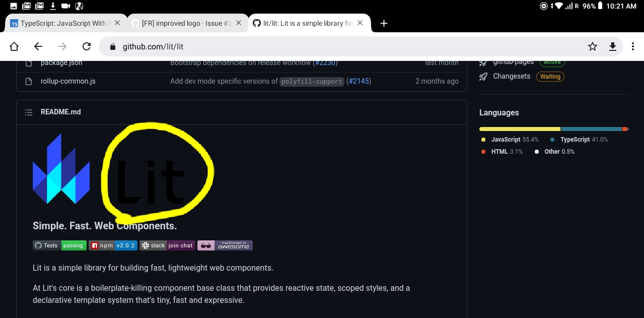Open the Changesets environment link
Image resolution: width=644 pixels, height=318 pixels.
pos(512,76)
